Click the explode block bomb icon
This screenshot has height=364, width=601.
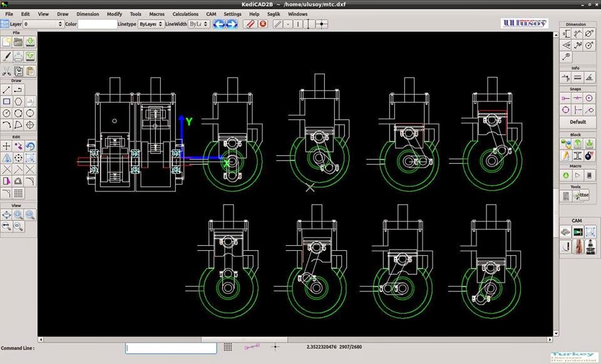(589, 155)
